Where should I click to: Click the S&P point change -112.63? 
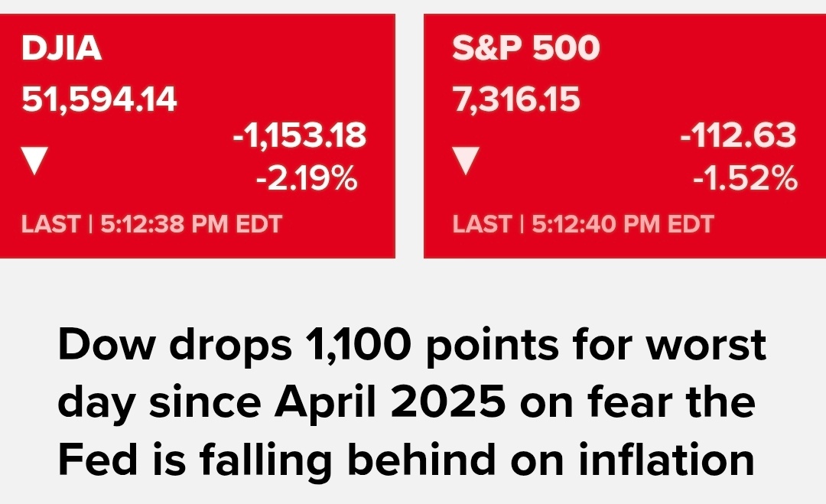point(738,135)
